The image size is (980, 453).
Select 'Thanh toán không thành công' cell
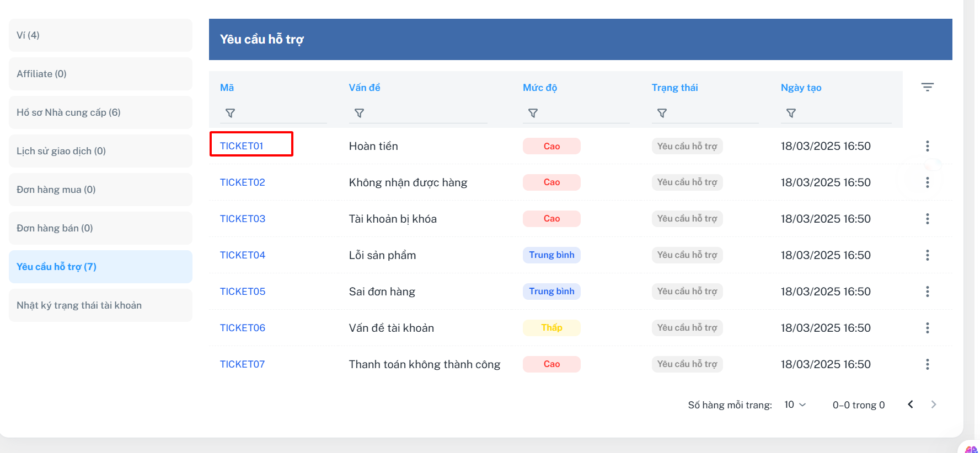click(425, 364)
